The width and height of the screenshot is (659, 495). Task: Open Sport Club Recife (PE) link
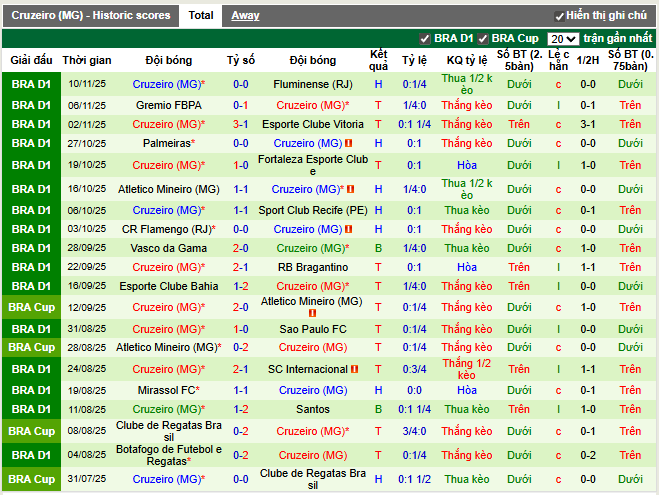click(x=313, y=210)
